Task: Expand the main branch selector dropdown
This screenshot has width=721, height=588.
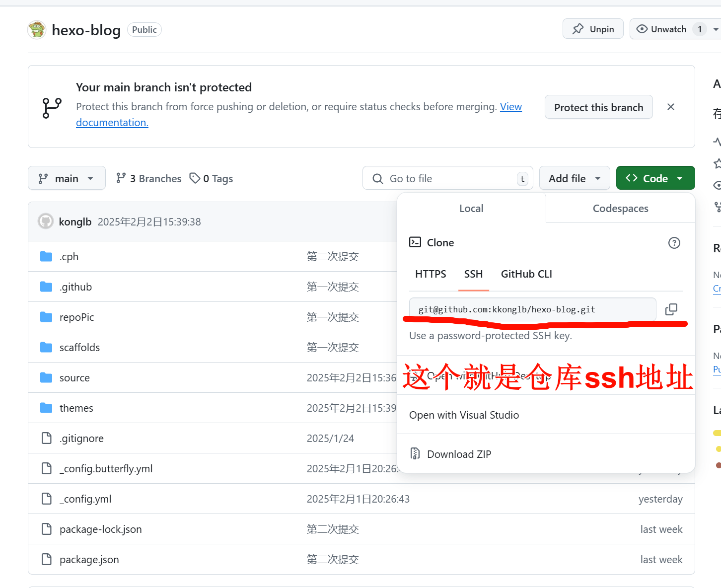Action: 67,178
